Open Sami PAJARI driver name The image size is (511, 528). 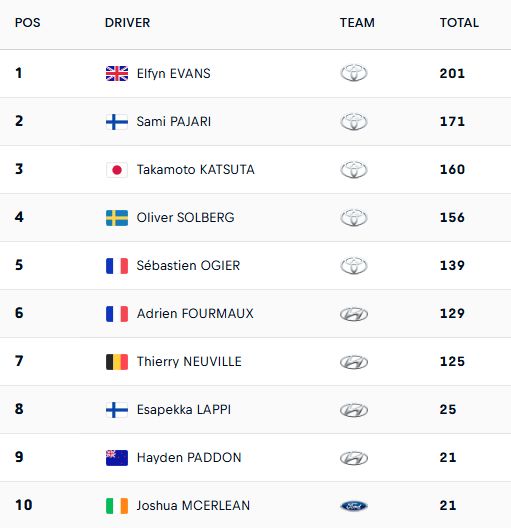click(x=174, y=122)
